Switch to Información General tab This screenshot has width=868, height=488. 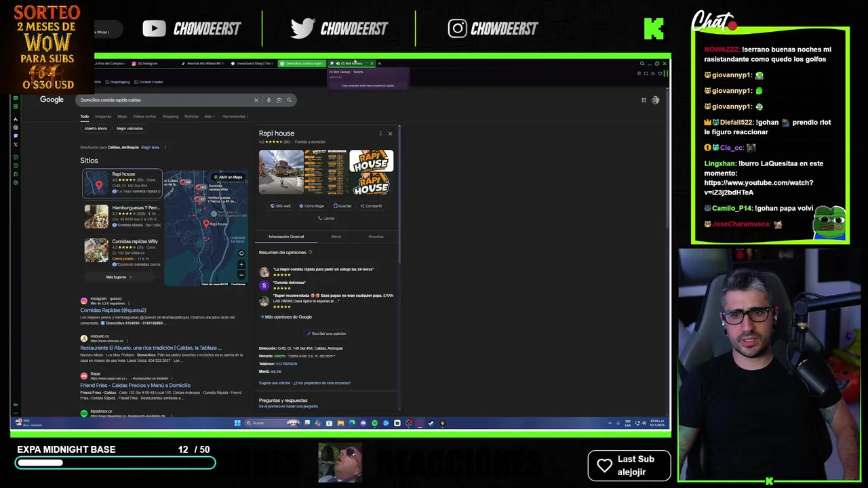click(x=286, y=237)
